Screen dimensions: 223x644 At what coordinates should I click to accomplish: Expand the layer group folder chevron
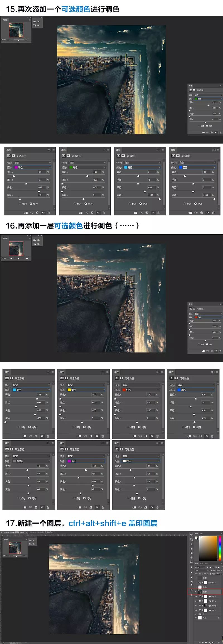point(198,614)
